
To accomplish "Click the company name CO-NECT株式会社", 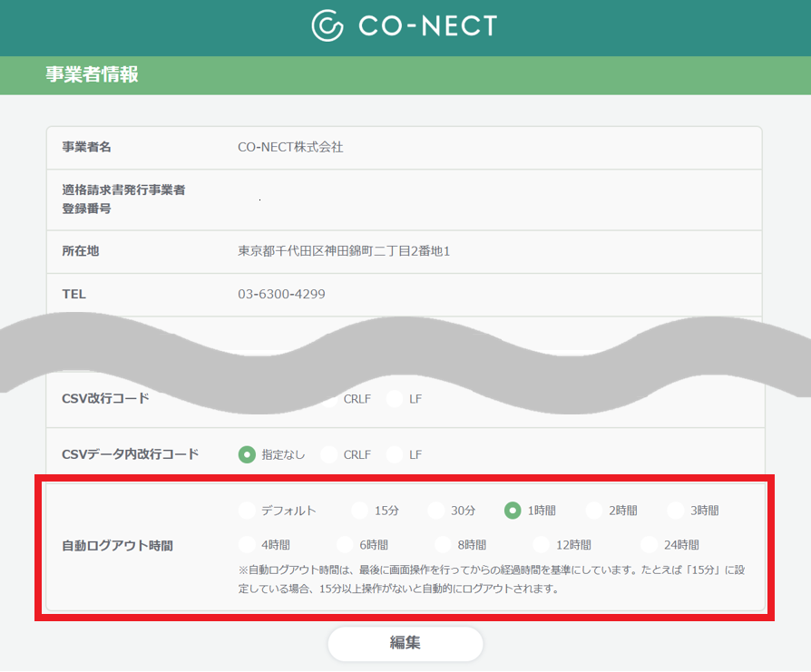I will coord(290,147).
